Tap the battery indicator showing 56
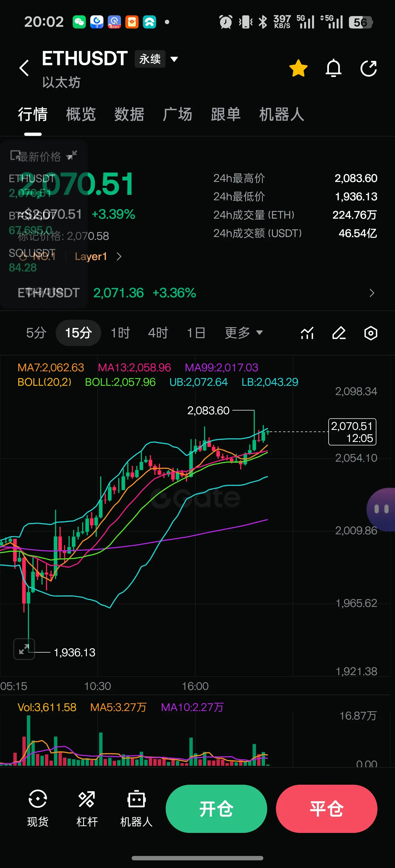This screenshot has height=868, width=395. (361, 22)
